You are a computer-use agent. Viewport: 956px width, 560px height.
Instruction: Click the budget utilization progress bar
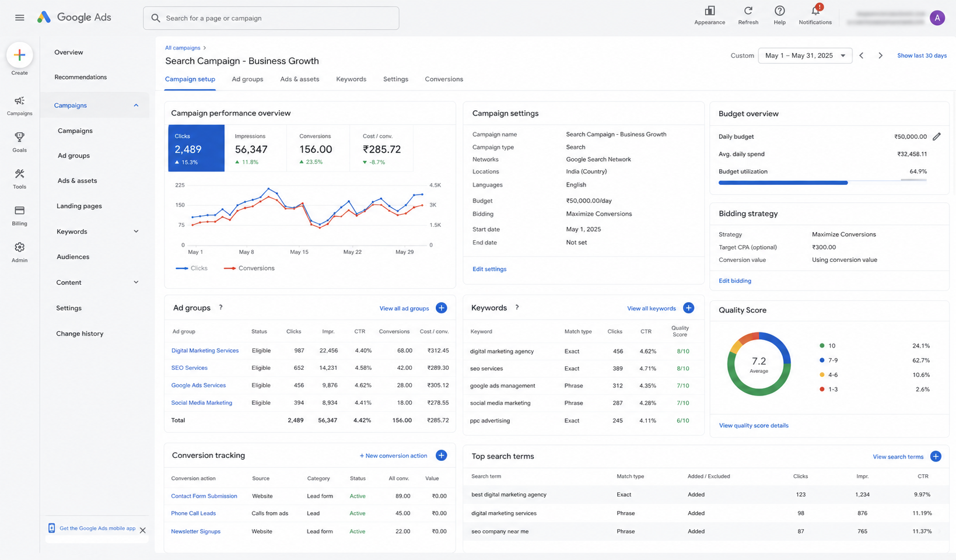pyautogui.click(x=822, y=183)
